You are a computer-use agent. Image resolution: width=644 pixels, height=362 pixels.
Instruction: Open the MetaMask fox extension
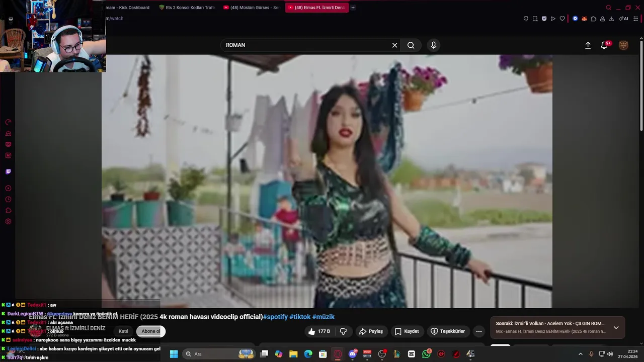point(584,19)
